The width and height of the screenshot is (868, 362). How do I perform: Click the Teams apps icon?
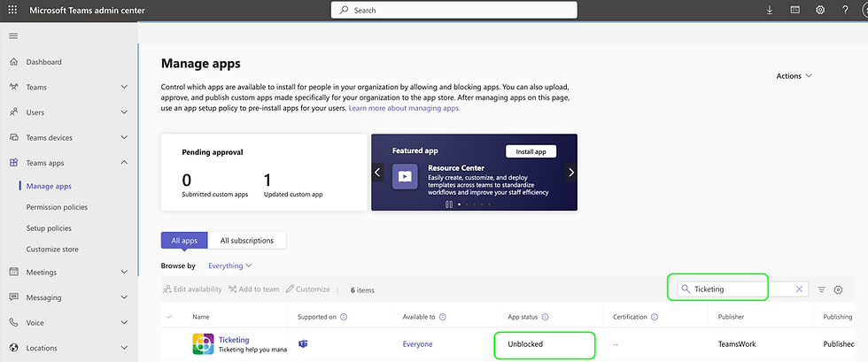click(14, 163)
